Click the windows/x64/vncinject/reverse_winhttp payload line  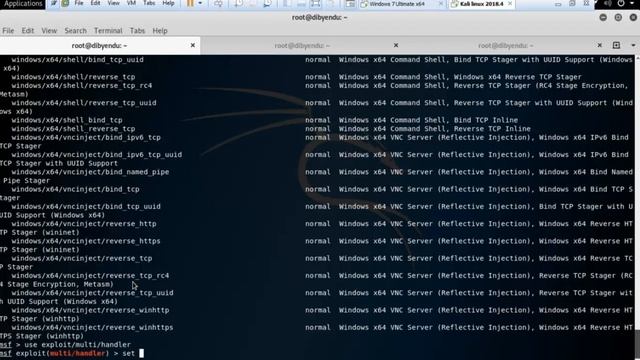90,310
